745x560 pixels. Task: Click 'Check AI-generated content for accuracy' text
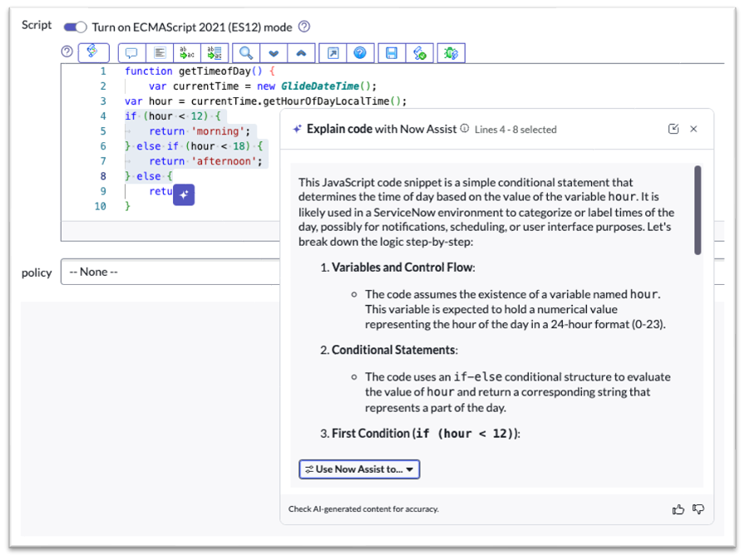[363, 508]
